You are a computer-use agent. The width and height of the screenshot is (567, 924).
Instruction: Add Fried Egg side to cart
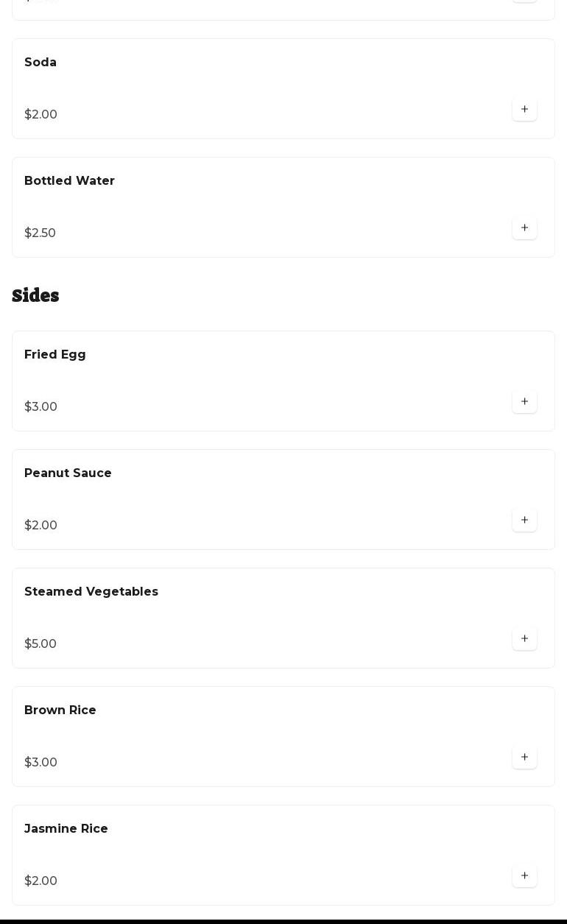pos(524,401)
